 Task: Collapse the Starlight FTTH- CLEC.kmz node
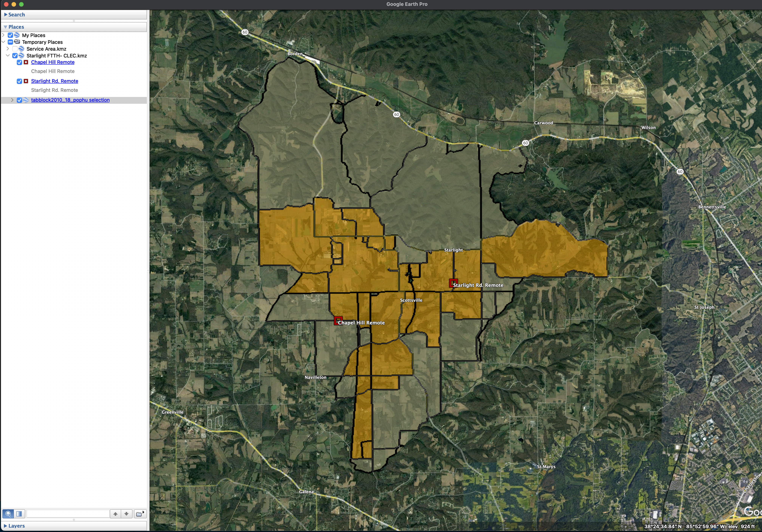point(8,55)
